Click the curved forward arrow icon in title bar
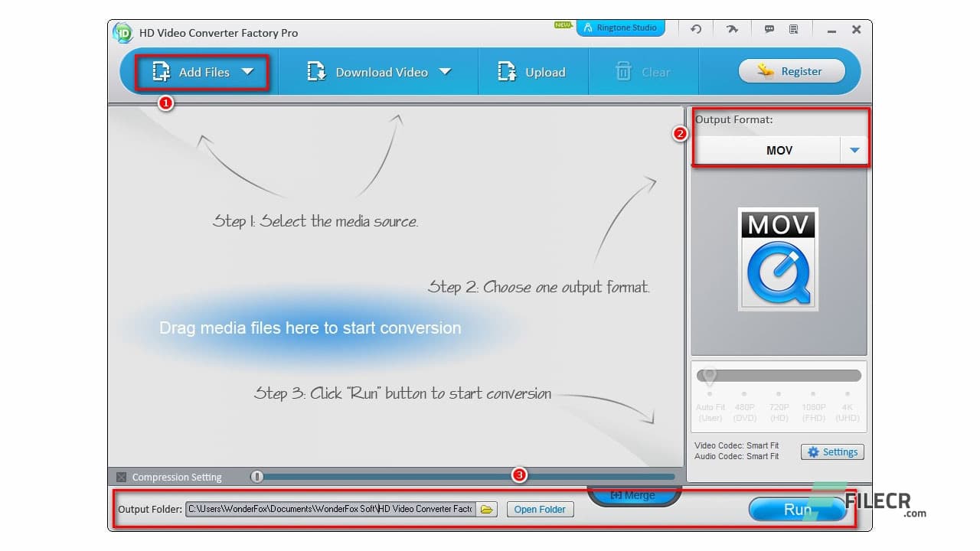This screenshot has width=980, height=551. coord(733,29)
